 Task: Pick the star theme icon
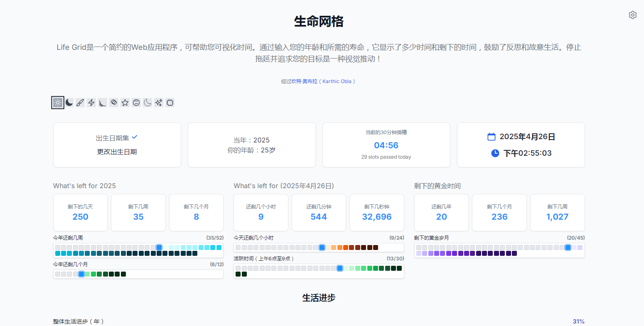coord(125,103)
